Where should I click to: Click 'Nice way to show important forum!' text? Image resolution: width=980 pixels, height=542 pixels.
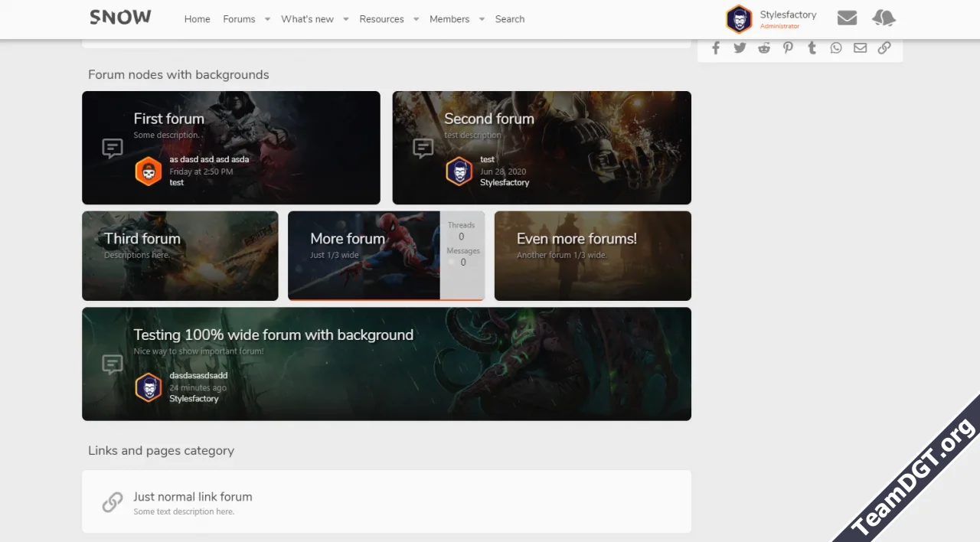tap(198, 351)
